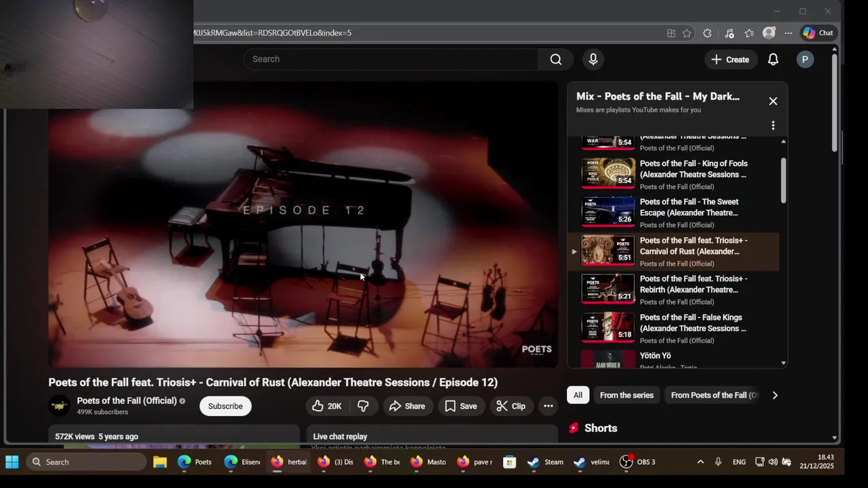The image size is (868, 488).
Task: Open the taskbar clock and date
Action: [817, 462]
